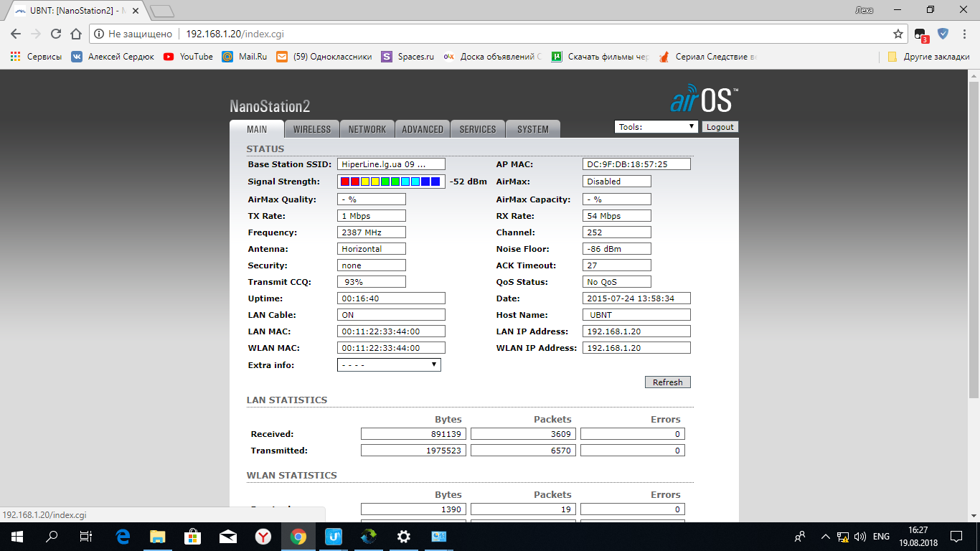Click the Logout button
The height and width of the screenshot is (551, 980).
pos(720,127)
